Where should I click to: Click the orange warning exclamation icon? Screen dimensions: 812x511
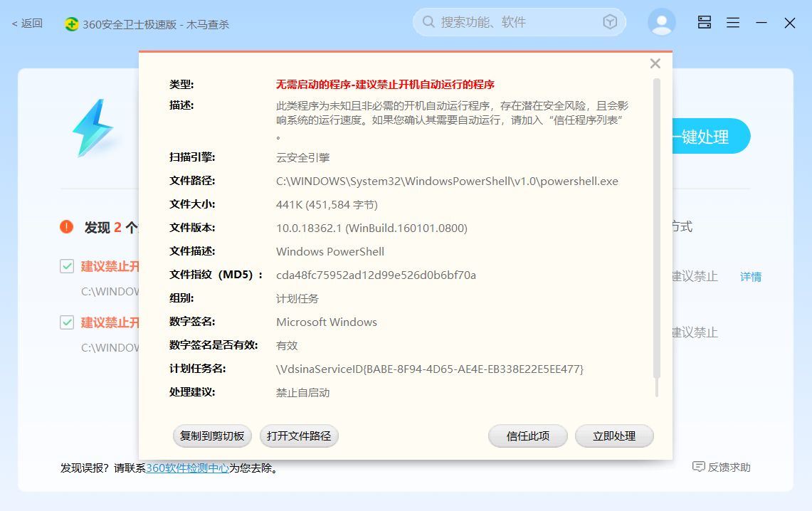pos(67,227)
